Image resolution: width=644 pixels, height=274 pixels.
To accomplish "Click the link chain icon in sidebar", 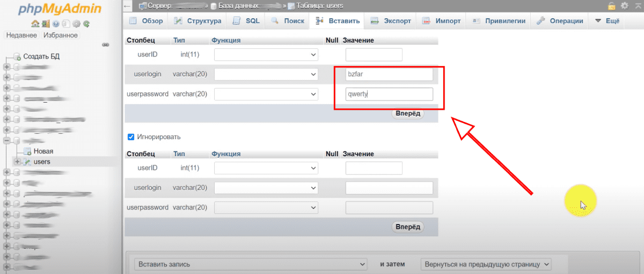I will point(106,45).
